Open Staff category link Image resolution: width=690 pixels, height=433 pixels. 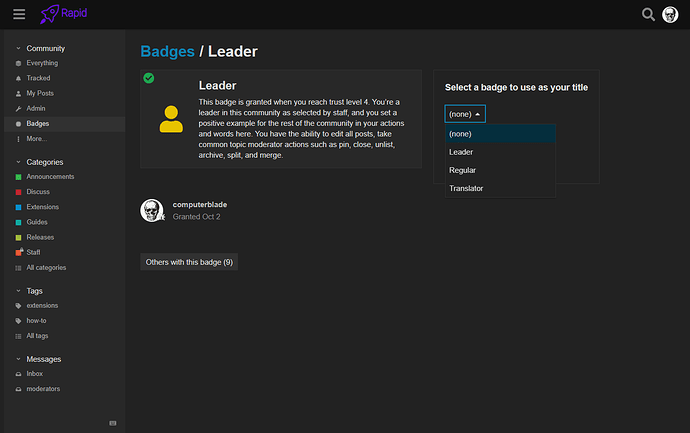(33, 253)
